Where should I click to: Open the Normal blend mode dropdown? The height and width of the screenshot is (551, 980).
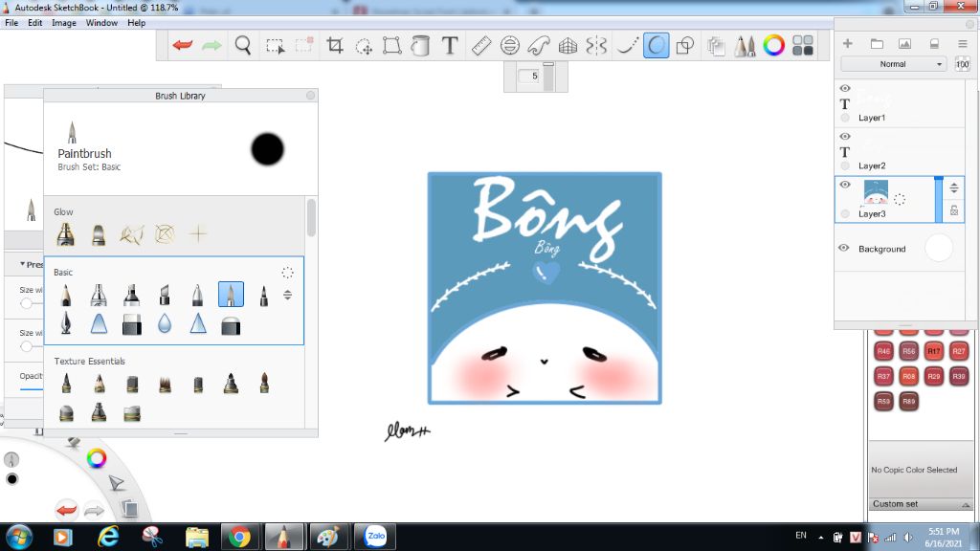[895, 64]
